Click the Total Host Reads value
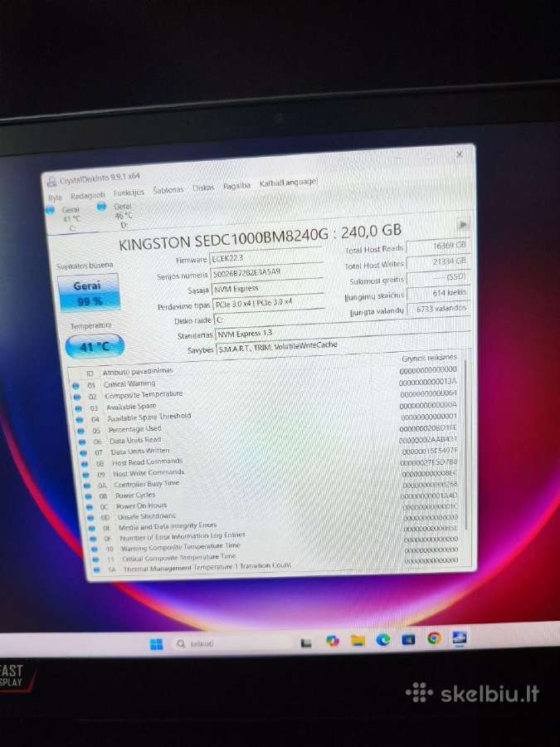 point(438,246)
